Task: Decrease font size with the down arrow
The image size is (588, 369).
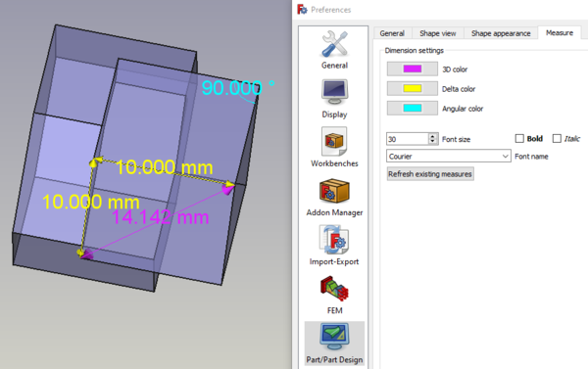Action: pyautogui.click(x=433, y=142)
